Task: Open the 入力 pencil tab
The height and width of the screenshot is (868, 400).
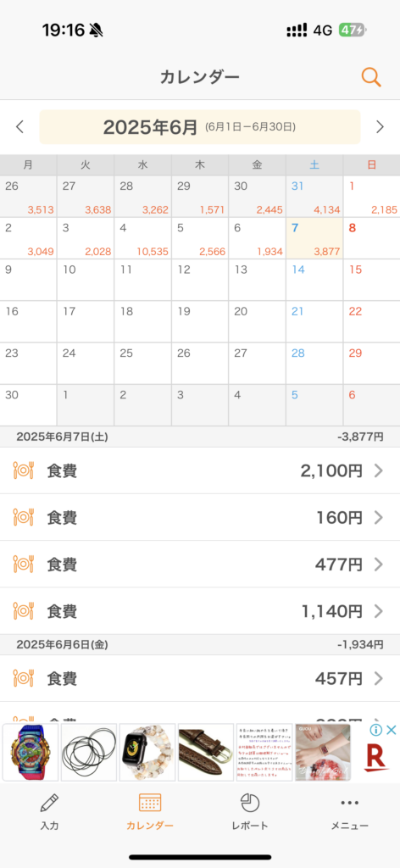Action: click(x=50, y=811)
